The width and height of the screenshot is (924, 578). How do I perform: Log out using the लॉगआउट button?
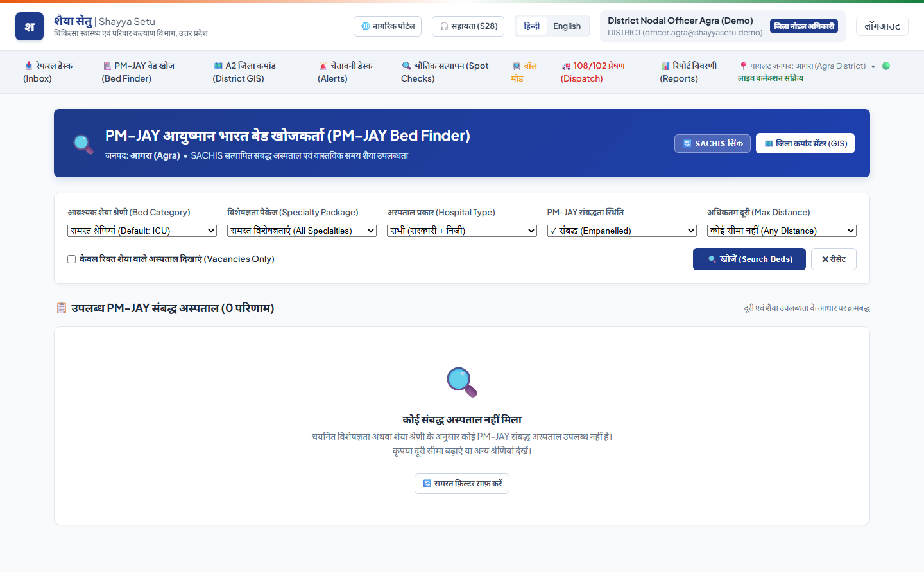[882, 26]
